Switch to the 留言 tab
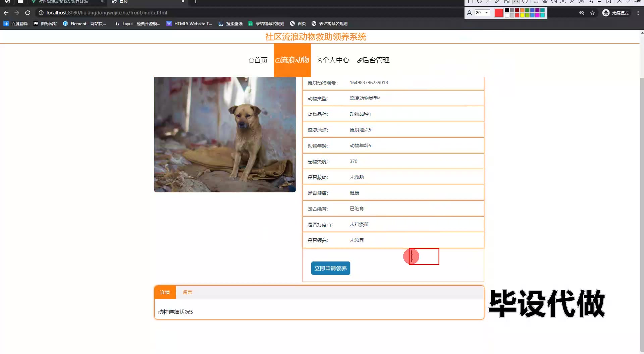 pyautogui.click(x=187, y=292)
